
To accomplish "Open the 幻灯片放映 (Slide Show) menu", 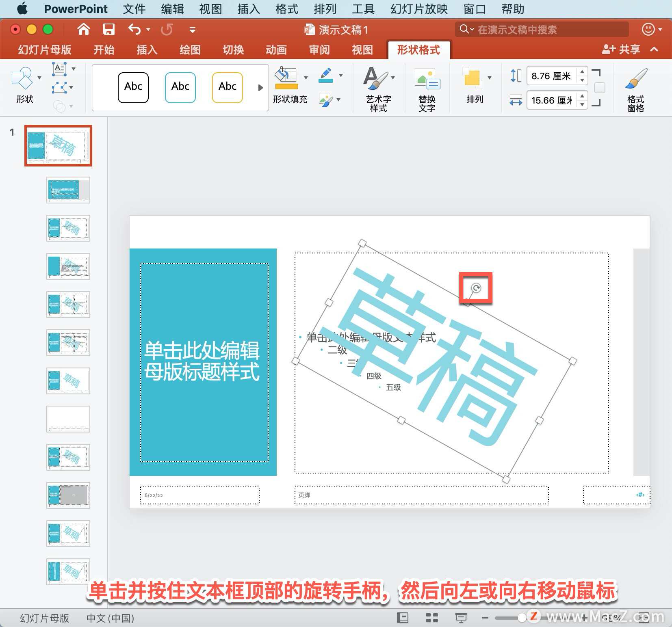I will pos(419,9).
